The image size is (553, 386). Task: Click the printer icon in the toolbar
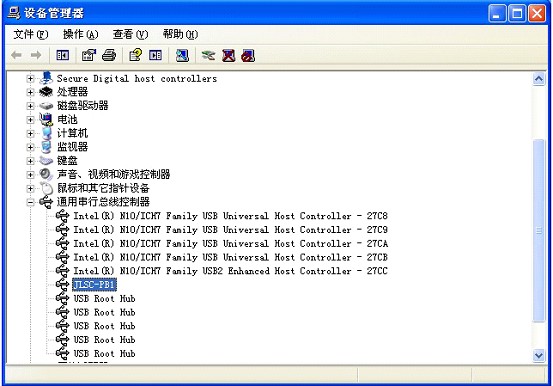tap(109, 55)
